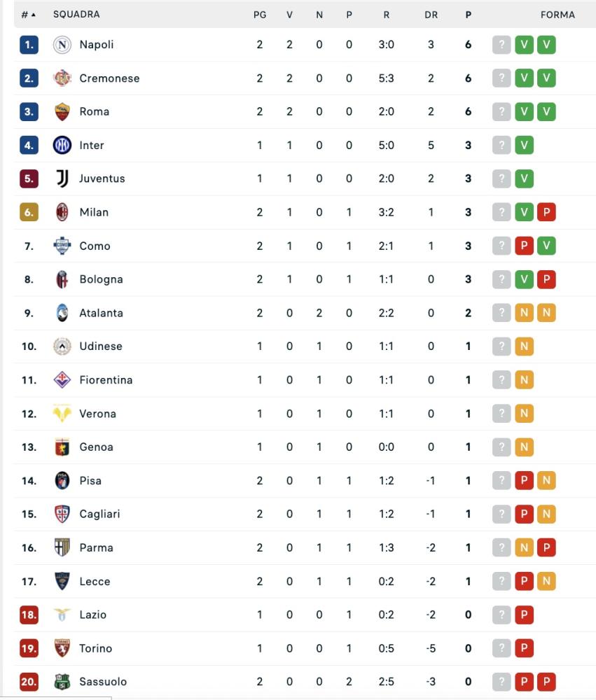This screenshot has width=596, height=700.
Task: Click the Juventus logo icon
Action: pyautogui.click(x=62, y=178)
